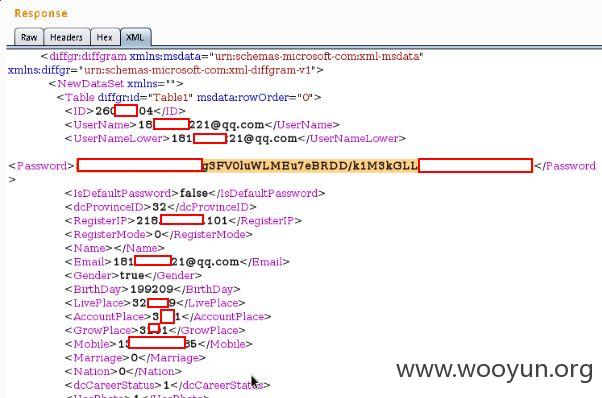Screen dimensions: 602x398
Task: Click the RegisterIP element line
Action: pos(183,221)
